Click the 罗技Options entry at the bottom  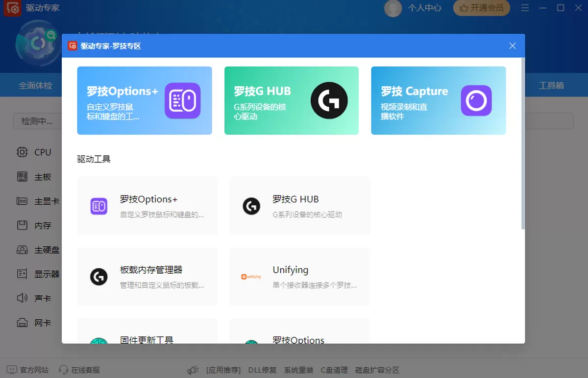point(300,331)
